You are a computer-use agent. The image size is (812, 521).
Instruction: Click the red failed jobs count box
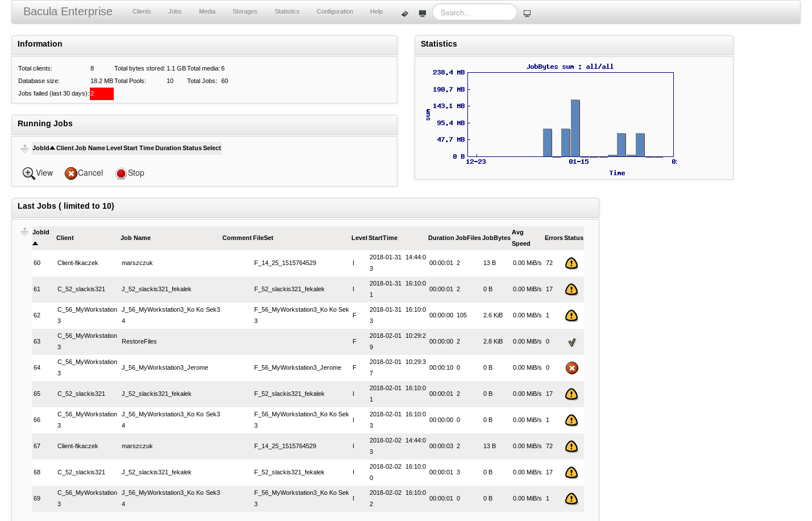click(102, 94)
